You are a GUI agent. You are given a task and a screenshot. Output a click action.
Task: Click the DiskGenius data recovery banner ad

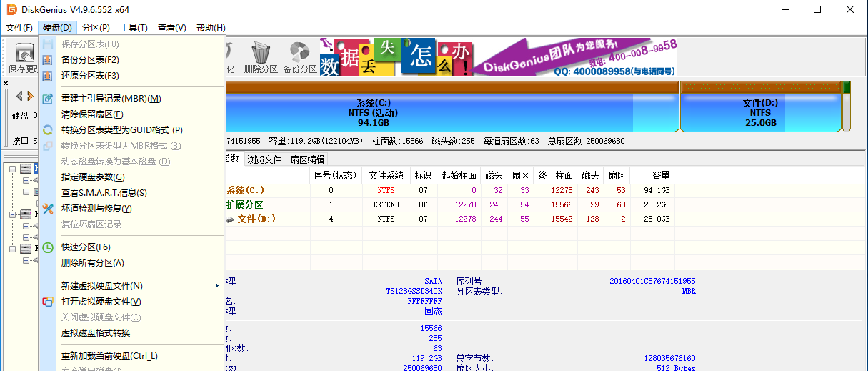[498, 57]
